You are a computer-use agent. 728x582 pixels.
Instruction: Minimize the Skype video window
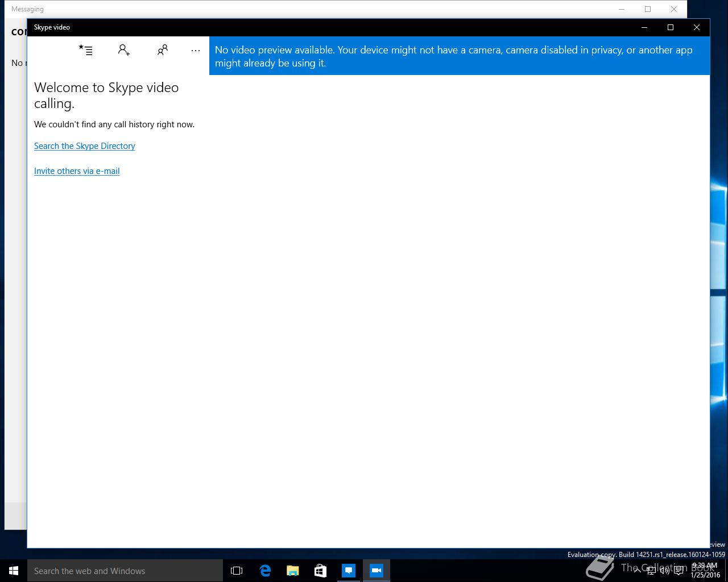point(644,27)
